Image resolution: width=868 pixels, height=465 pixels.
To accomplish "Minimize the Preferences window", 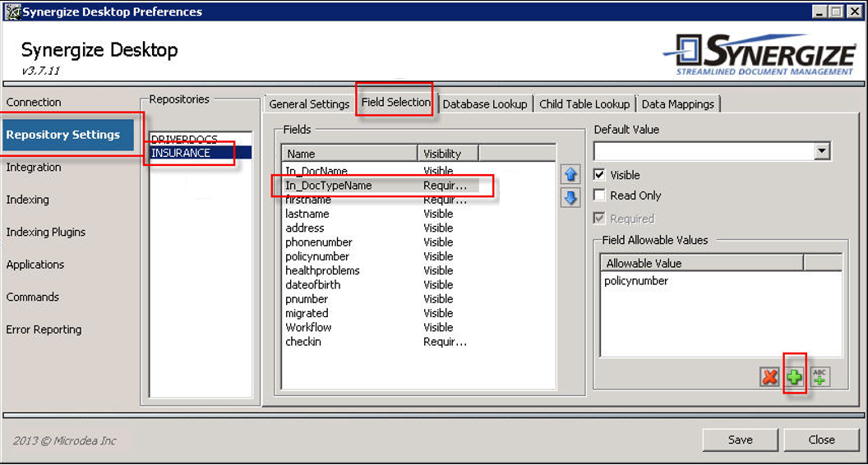I will click(821, 11).
